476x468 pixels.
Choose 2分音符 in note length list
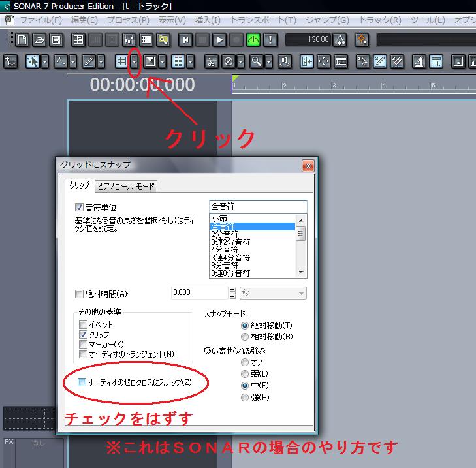pos(252,234)
